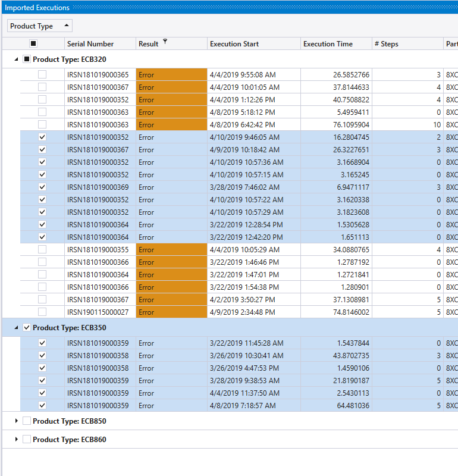
Task: Toggle the ECB320 group checkbox
Action: coord(27,59)
